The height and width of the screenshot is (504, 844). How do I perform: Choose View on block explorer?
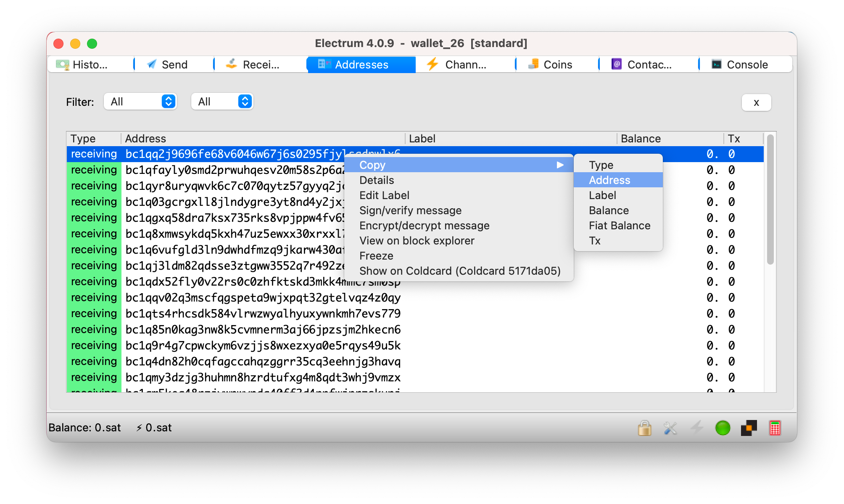(459, 241)
